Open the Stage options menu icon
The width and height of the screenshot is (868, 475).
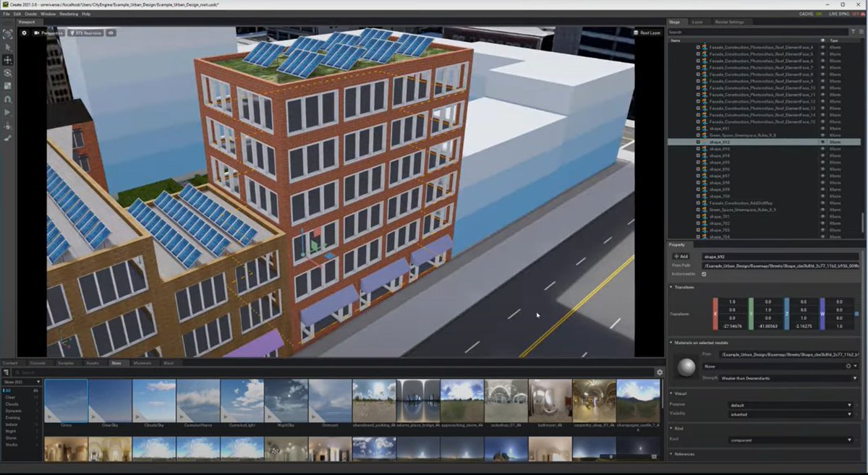tap(862, 32)
